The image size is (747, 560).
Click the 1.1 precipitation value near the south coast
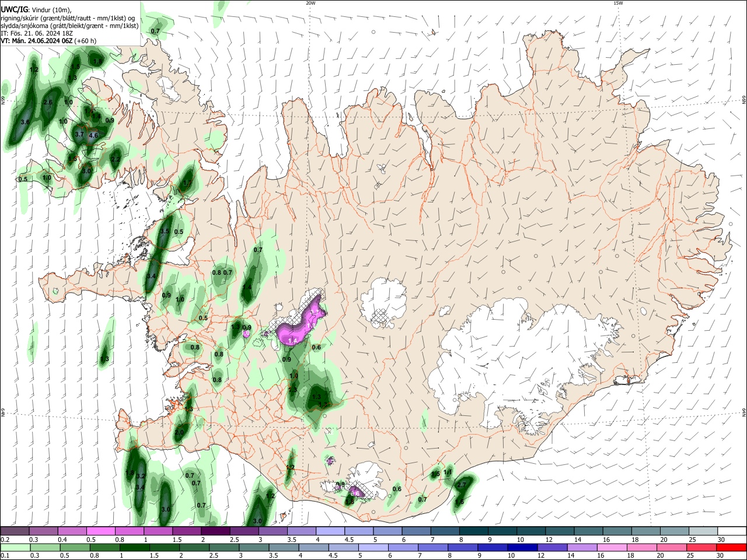[x=448, y=473]
